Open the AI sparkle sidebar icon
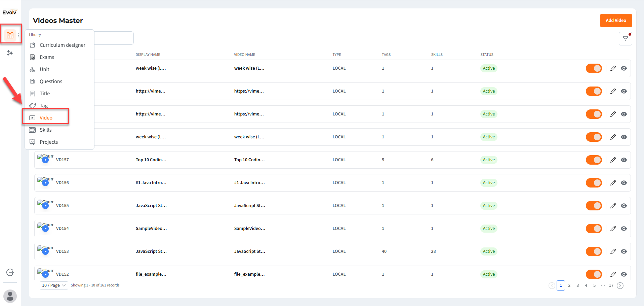Screen dimensions: 644x306 tap(10, 53)
